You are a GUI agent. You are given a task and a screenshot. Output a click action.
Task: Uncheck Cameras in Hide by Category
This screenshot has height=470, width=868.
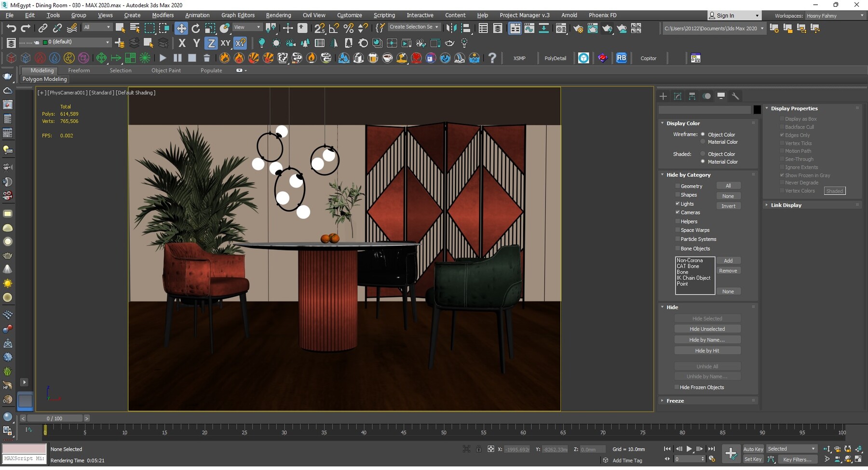point(678,212)
